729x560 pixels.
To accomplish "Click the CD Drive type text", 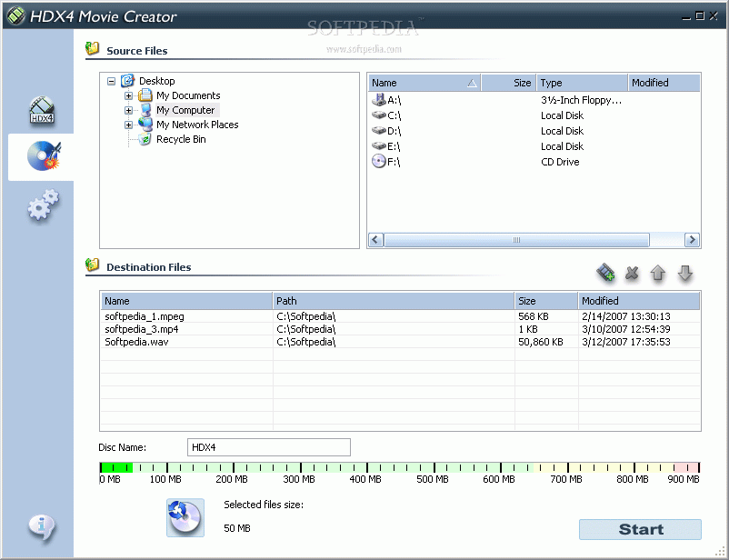I will point(560,162).
